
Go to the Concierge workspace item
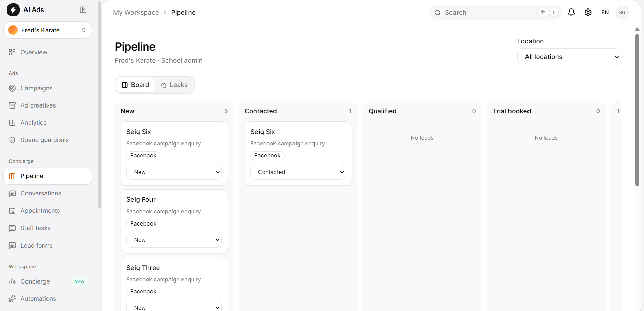pos(48,281)
